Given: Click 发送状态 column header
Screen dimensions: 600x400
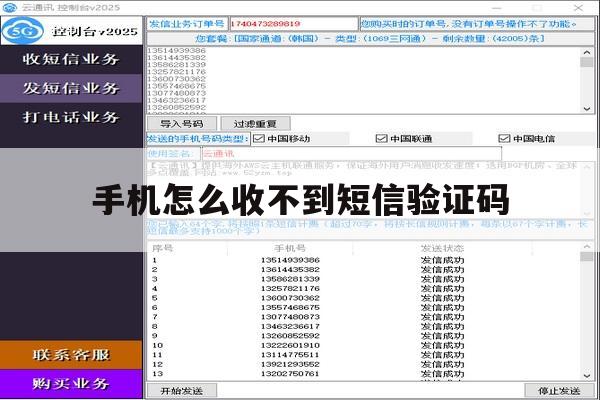Looking at the screenshot, I should click(442, 248).
